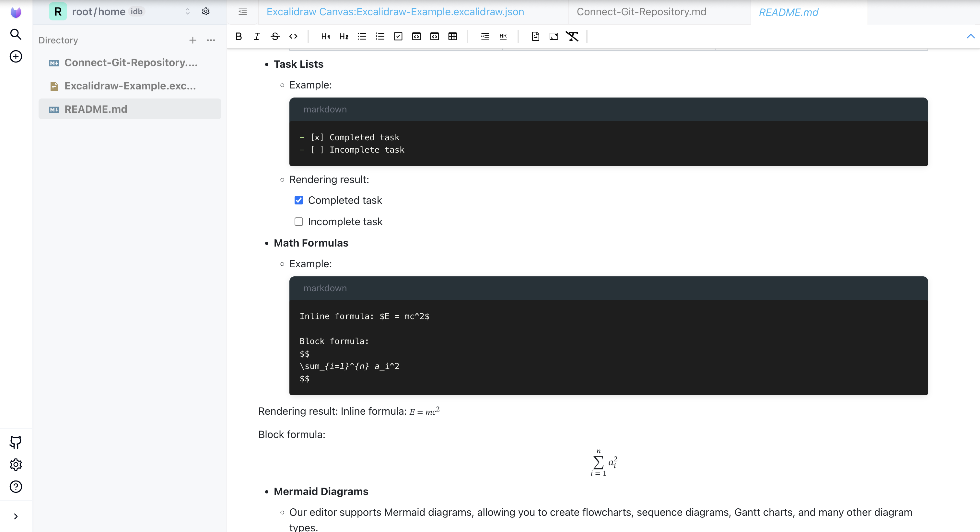Viewport: 980px width, 532px height.
Task: Insert task list checkbox from toolbar
Action: pos(398,36)
